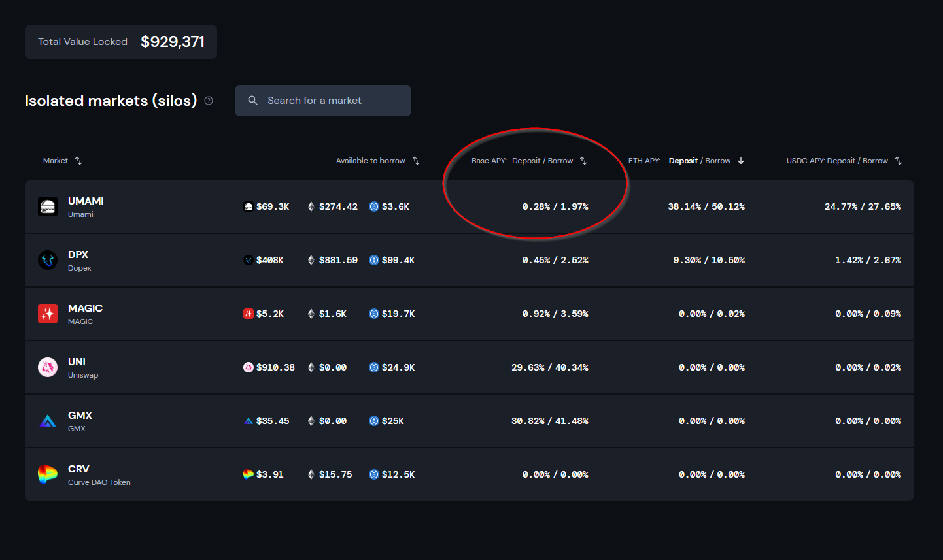Open the GMX market name
943x560 pixels.
[80, 416]
